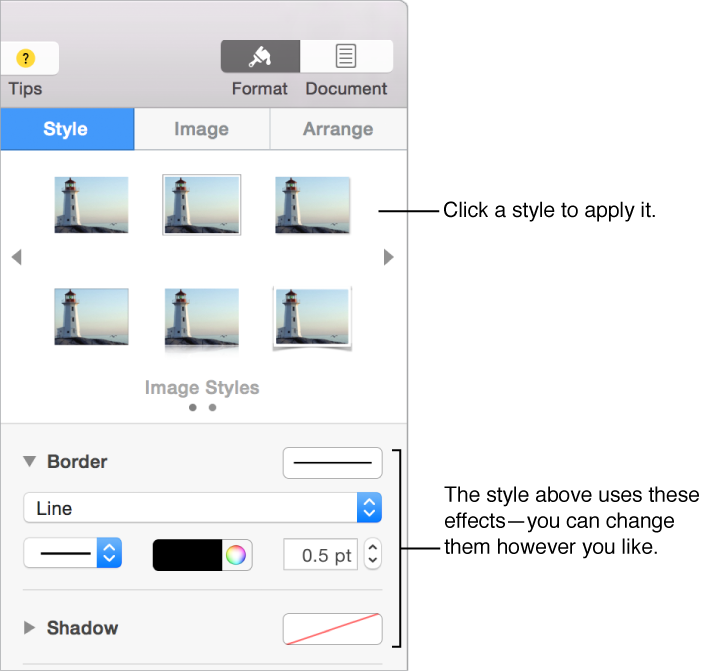Image resolution: width=706 pixels, height=672 pixels.
Task: Apply the curled white frame image style
Action: 312,318
